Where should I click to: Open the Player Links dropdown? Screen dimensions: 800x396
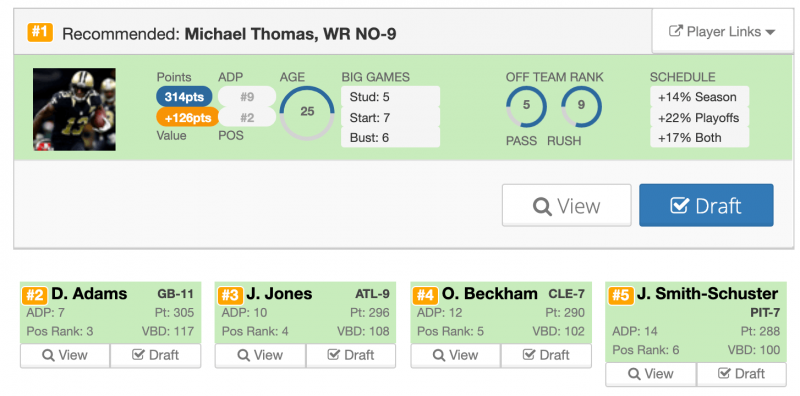tap(722, 32)
